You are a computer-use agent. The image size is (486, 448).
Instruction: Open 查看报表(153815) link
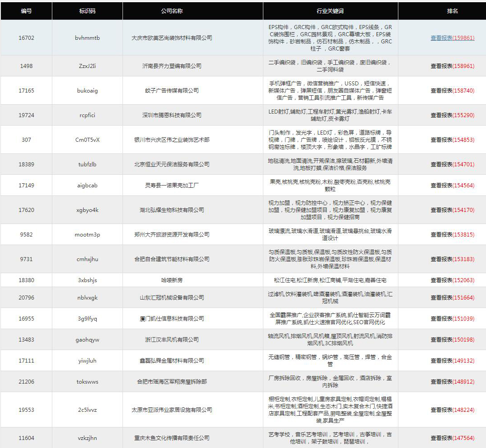pyautogui.click(x=452, y=234)
